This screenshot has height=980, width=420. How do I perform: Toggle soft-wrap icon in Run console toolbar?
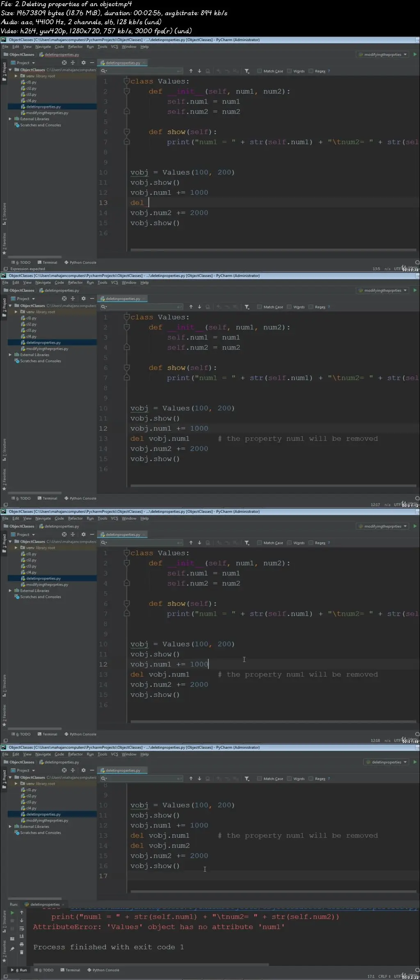(22, 928)
